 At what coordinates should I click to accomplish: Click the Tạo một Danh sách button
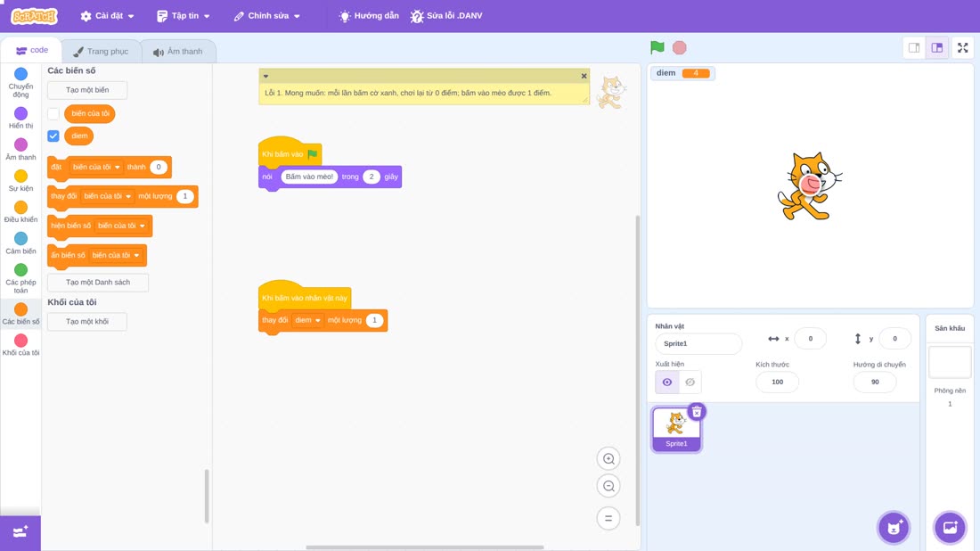[x=98, y=283]
